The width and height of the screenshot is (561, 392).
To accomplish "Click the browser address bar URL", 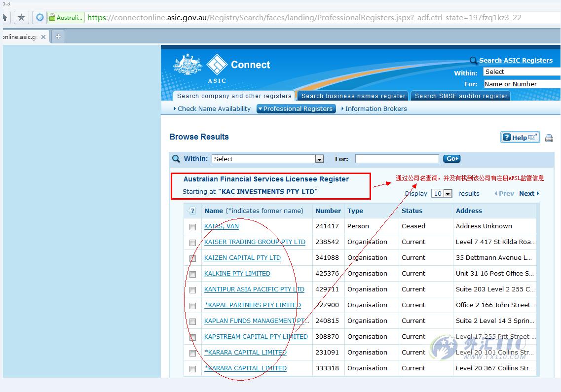I will [x=304, y=18].
